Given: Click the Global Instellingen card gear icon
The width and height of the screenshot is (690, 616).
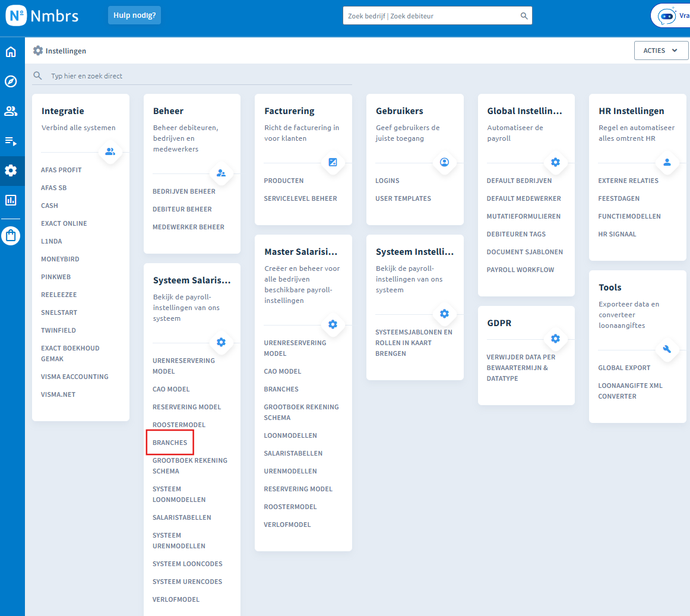Looking at the screenshot, I should (555, 162).
